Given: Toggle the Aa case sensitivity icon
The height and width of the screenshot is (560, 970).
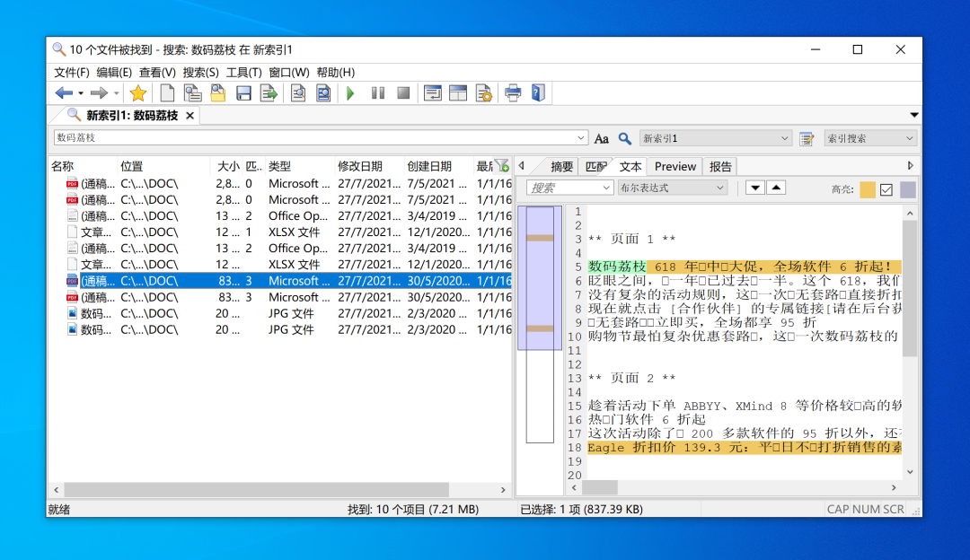Looking at the screenshot, I should (x=601, y=138).
